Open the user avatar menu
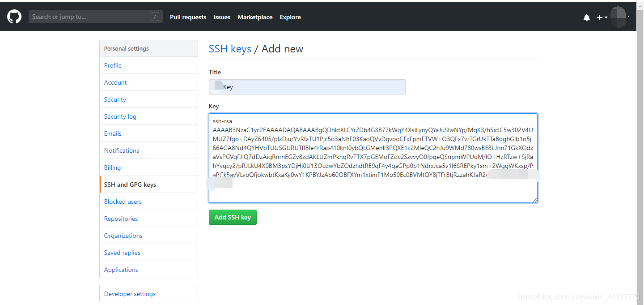 (x=620, y=17)
